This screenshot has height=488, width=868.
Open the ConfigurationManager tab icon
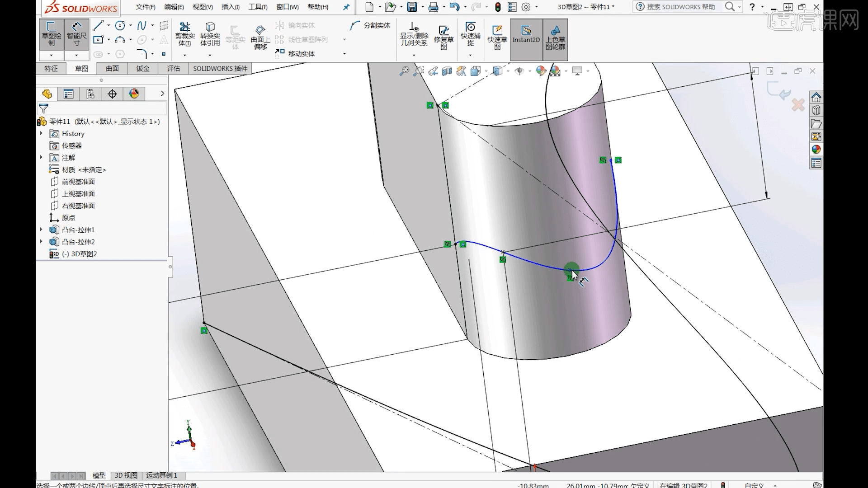pyautogui.click(x=90, y=94)
